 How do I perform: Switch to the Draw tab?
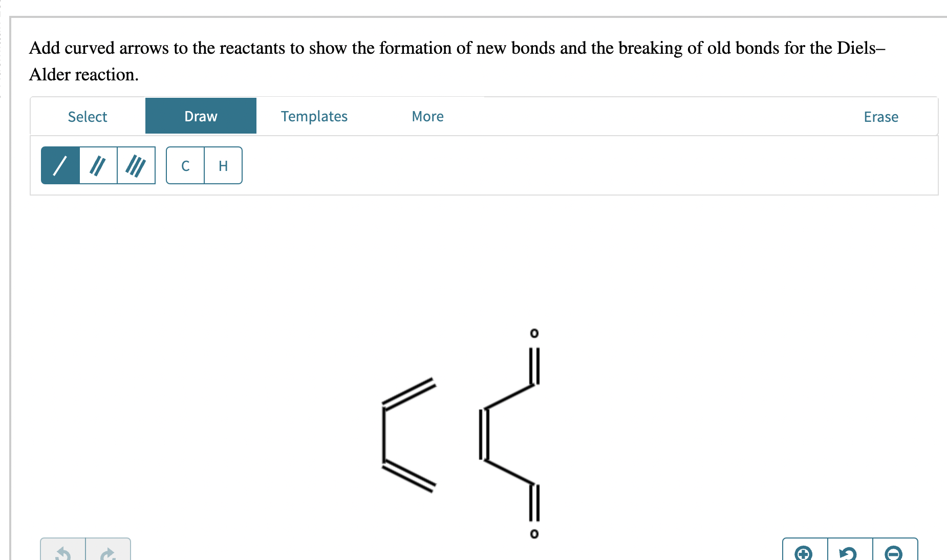tap(201, 116)
